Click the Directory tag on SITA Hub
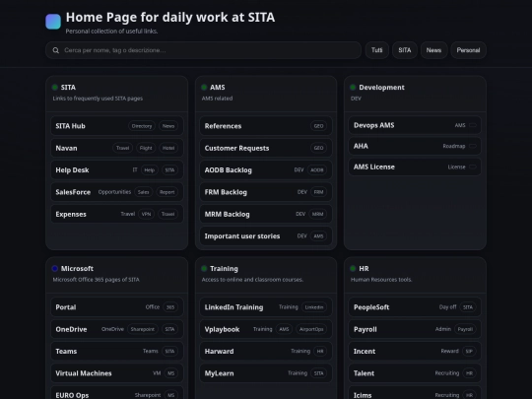 click(x=142, y=126)
